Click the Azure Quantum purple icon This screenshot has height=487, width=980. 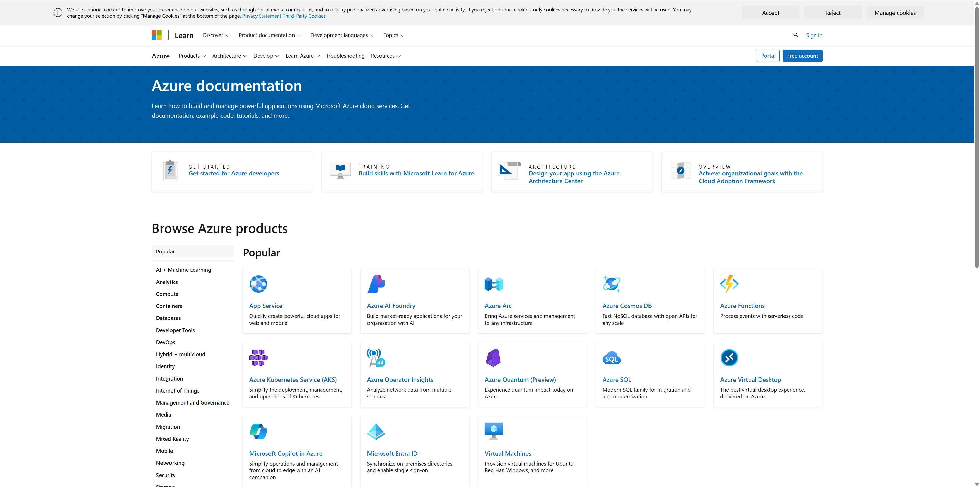pos(493,358)
